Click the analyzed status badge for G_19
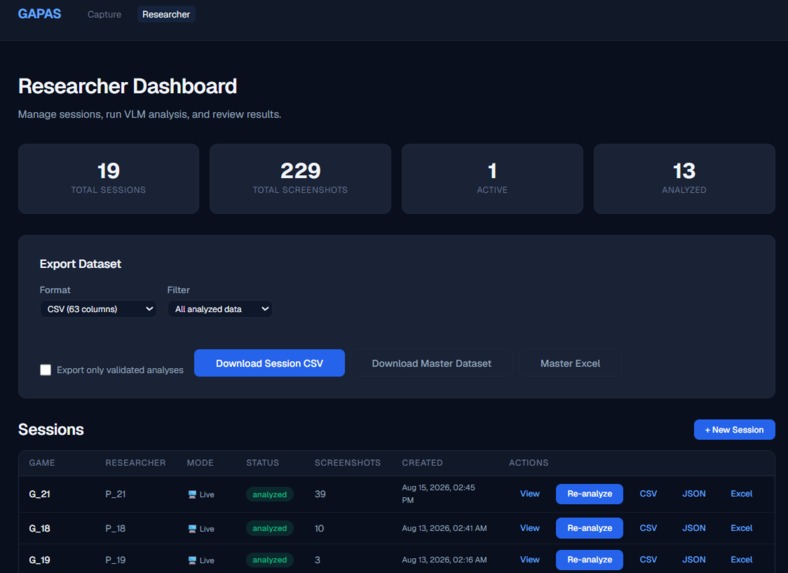 (269, 560)
